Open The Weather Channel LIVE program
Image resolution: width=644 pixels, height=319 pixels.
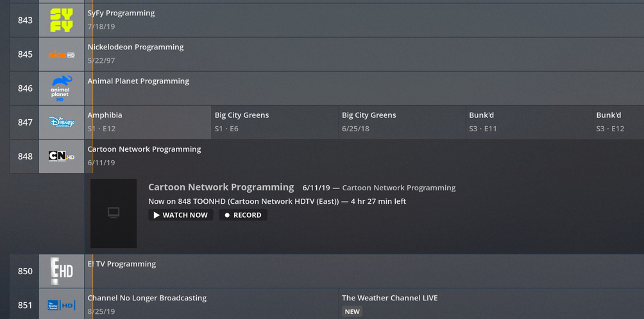click(491, 304)
